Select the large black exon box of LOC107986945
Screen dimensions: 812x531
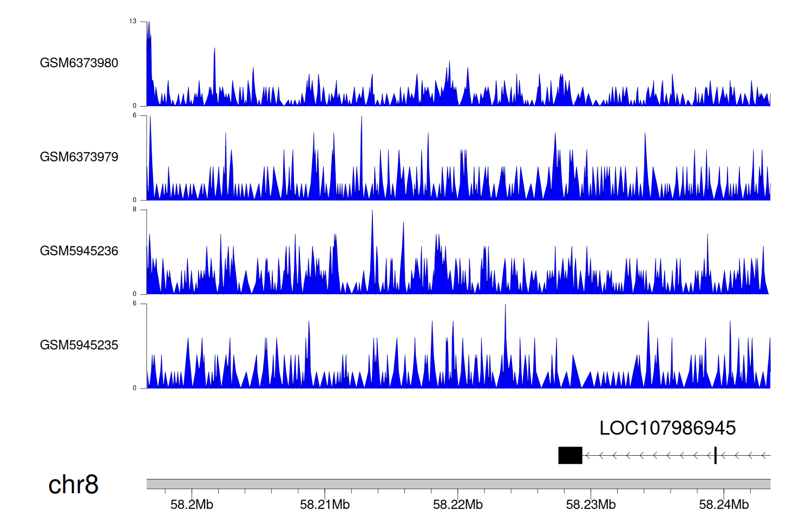click(570, 456)
